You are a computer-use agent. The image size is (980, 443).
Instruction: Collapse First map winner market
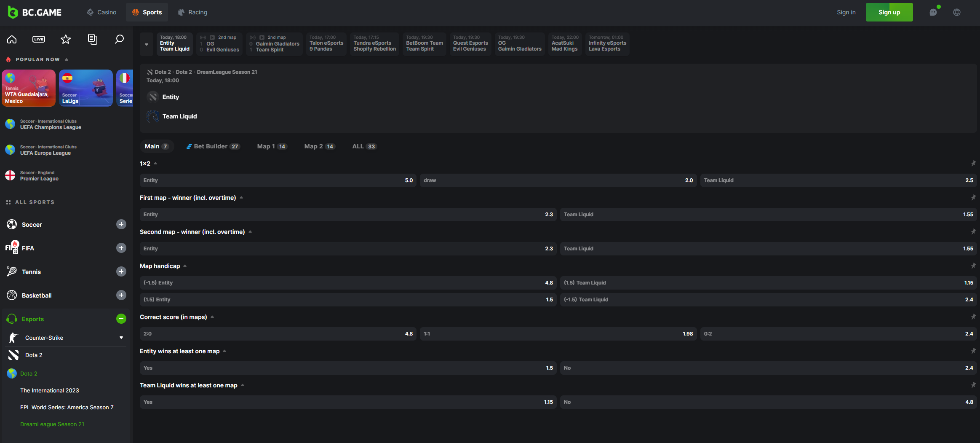coord(241,197)
